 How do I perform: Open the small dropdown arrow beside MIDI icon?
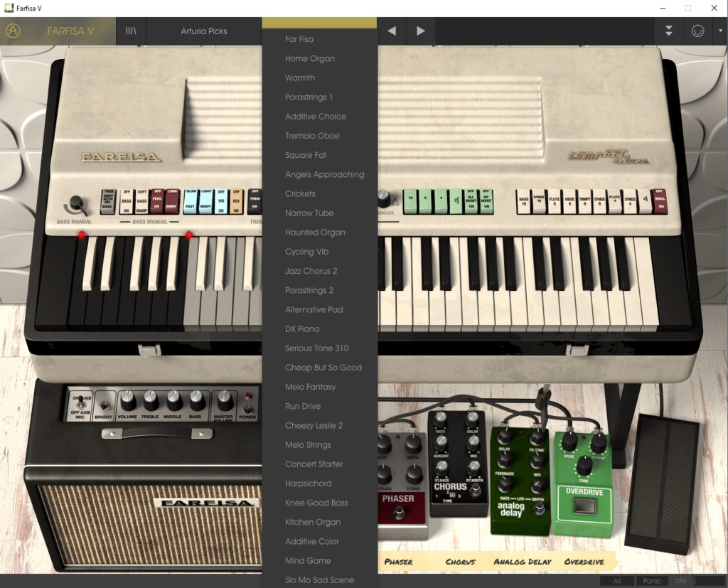coord(721,31)
